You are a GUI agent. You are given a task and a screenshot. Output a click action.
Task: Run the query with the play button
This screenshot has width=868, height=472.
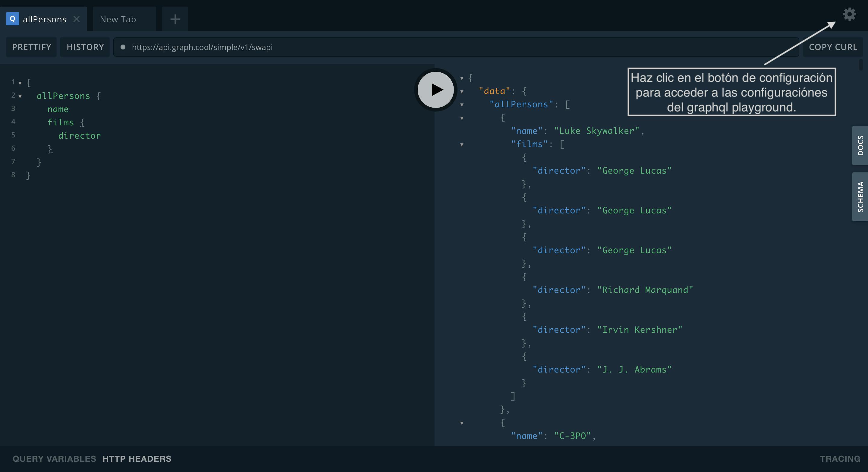click(x=436, y=90)
